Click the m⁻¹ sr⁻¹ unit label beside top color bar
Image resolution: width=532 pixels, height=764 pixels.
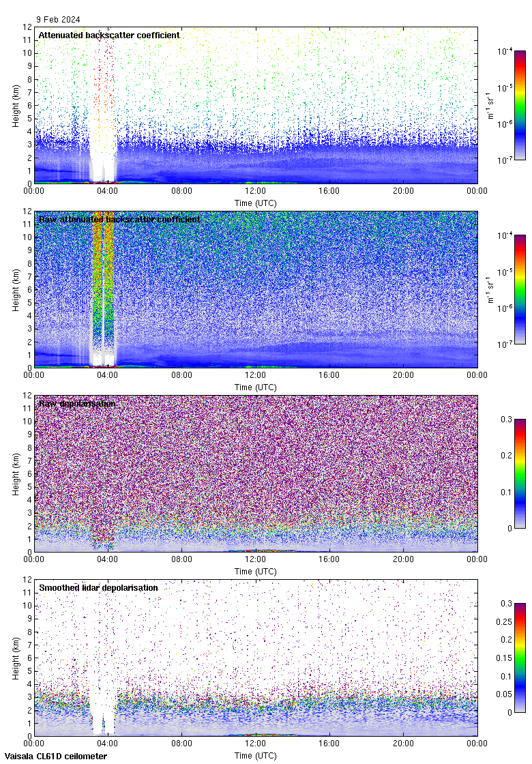pos(490,106)
